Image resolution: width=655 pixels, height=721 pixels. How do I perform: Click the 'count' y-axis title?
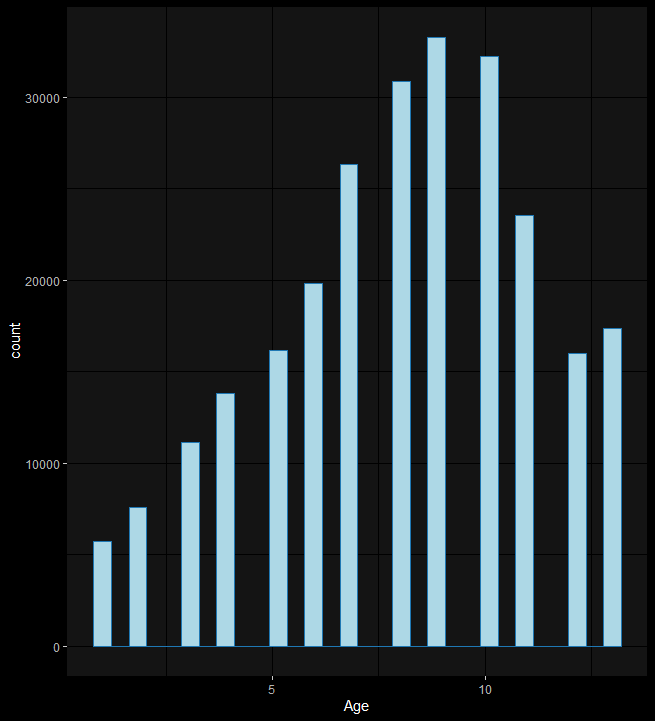pyautogui.click(x=15, y=341)
